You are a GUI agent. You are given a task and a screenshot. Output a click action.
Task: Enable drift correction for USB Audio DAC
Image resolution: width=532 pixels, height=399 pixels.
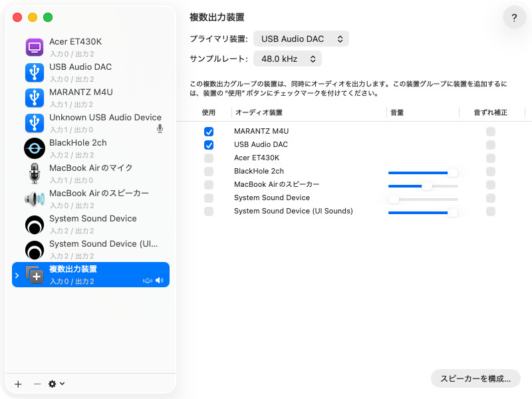tap(491, 145)
